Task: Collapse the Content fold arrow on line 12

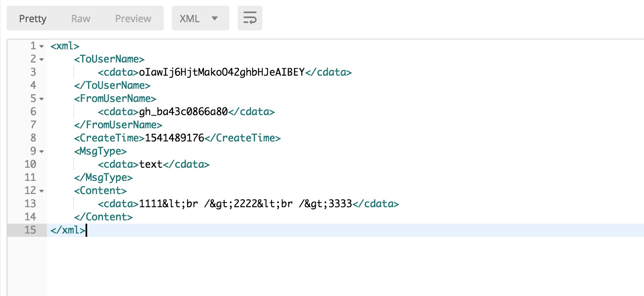Action: click(x=42, y=191)
